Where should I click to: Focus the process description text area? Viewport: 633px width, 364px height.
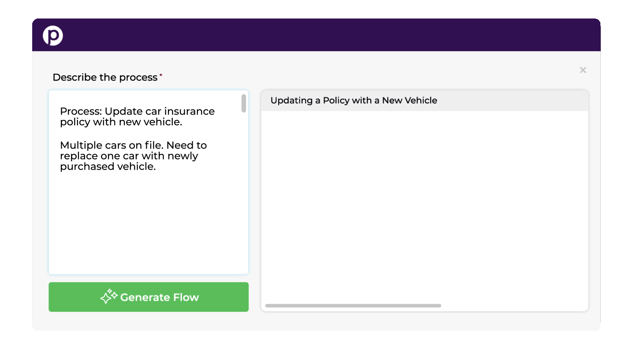148,220
